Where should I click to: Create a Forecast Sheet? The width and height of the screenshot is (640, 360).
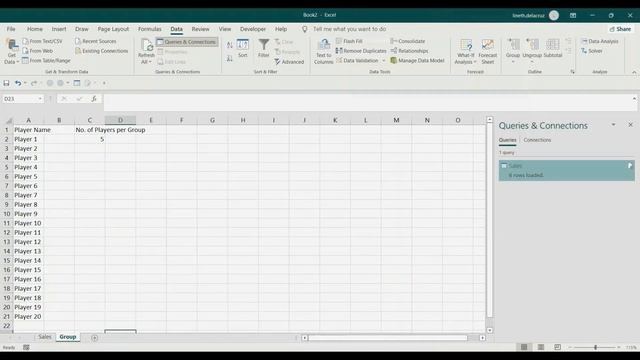tap(488, 51)
